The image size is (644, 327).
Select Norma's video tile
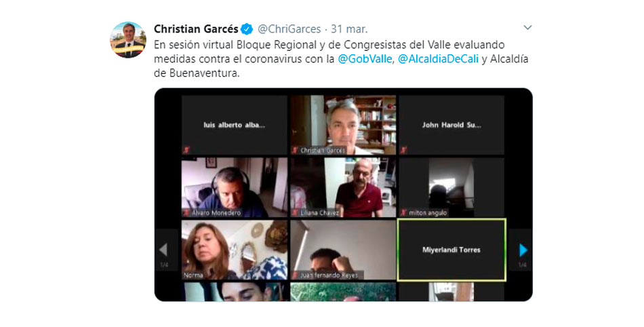[x=235, y=250]
